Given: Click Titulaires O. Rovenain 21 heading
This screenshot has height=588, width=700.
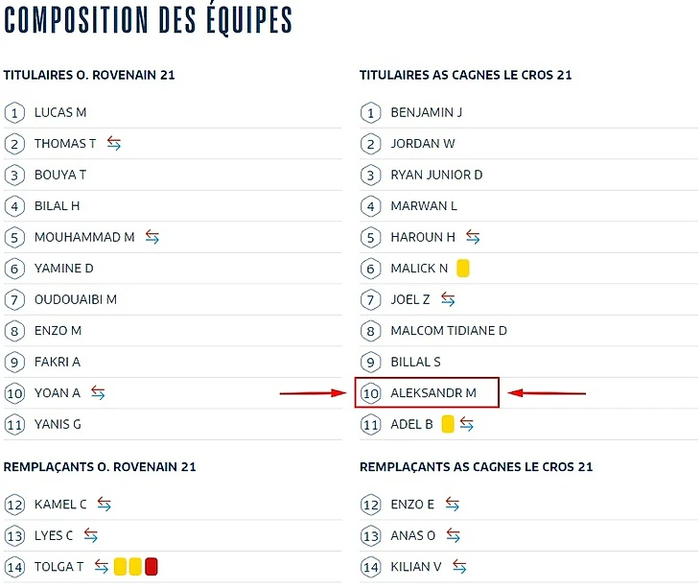Looking at the screenshot, I should tap(89, 75).
